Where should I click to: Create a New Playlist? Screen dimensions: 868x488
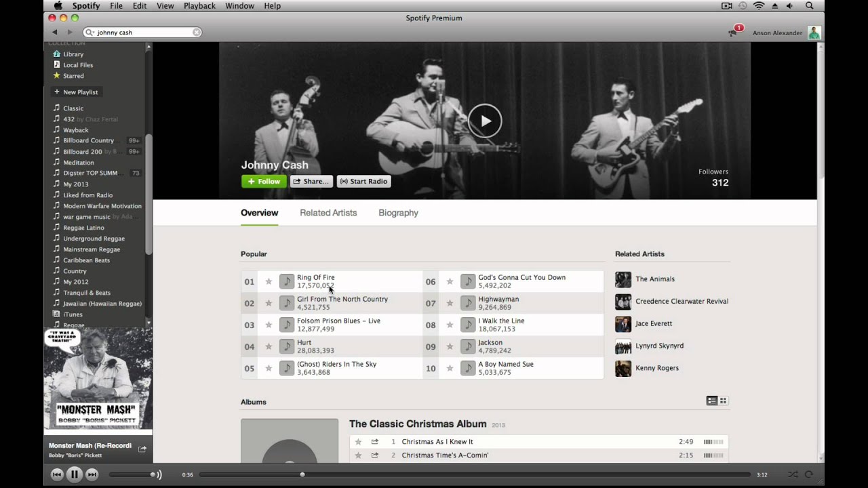(x=77, y=92)
